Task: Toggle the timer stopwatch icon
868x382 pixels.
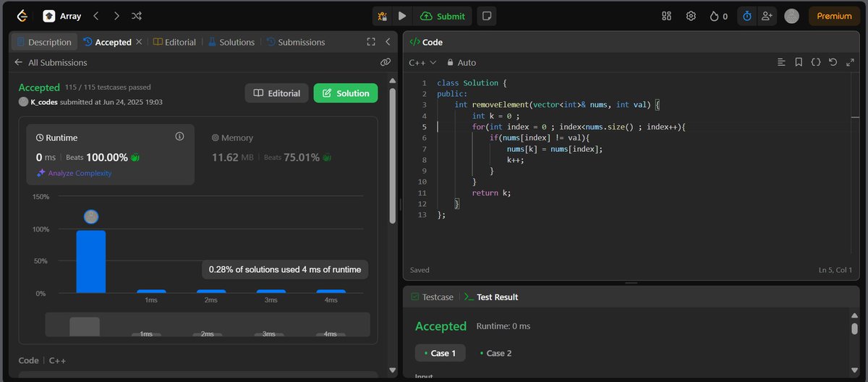Action: (747, 16)
